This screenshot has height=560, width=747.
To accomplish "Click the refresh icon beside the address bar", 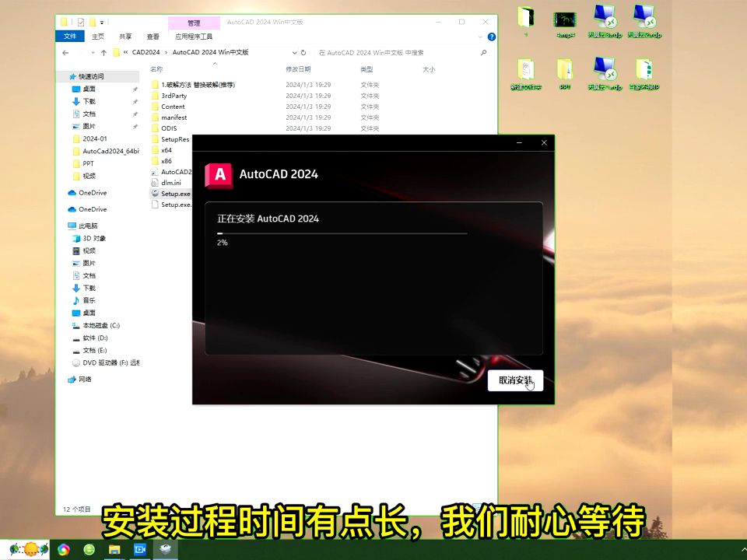I will pos(303,52).
